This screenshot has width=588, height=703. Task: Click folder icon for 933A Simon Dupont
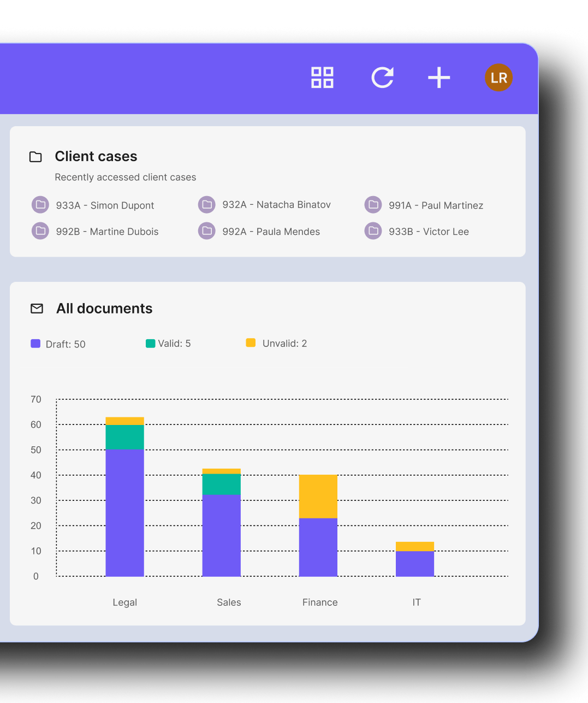pos(40,205)
